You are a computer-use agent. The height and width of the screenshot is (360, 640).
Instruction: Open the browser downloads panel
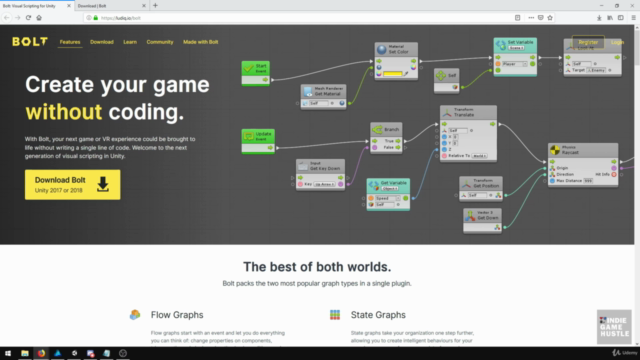click(x=599, y=18)
